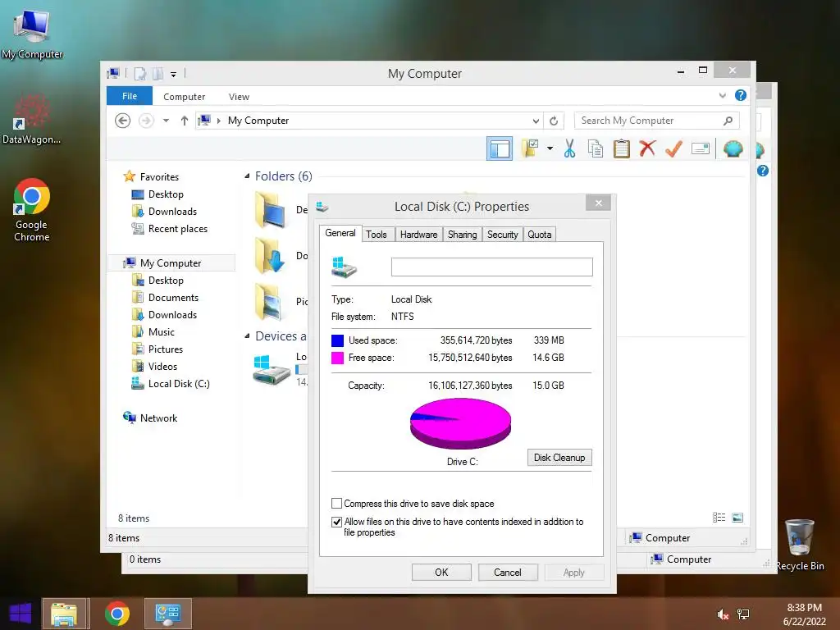Open the Windows Start button
840x630 pixels.
pos(20,614)
